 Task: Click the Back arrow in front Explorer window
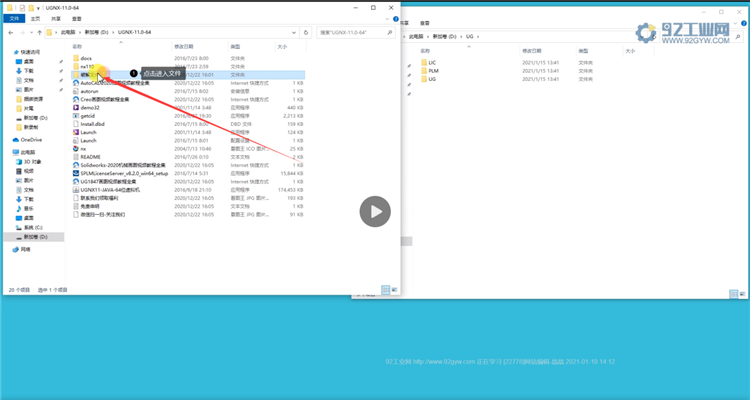coord(11,33)
